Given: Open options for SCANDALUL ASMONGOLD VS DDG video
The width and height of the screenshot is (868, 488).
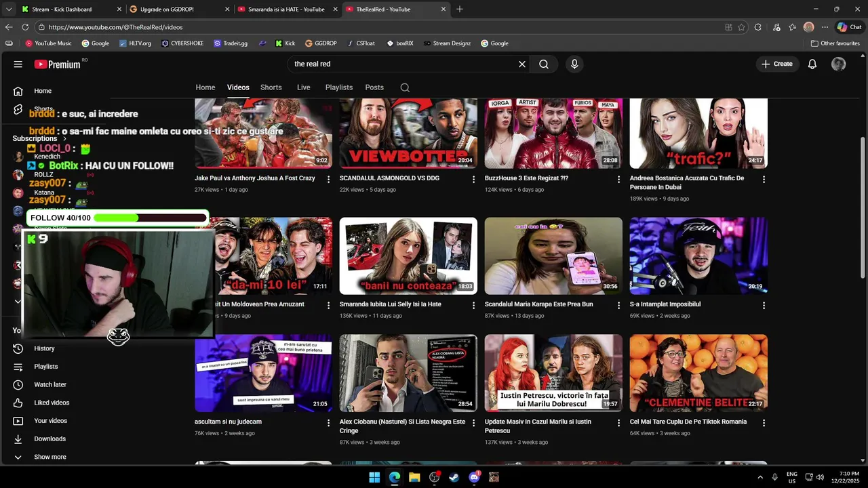Looking at the screenshot, I should (x=473, y=180).
